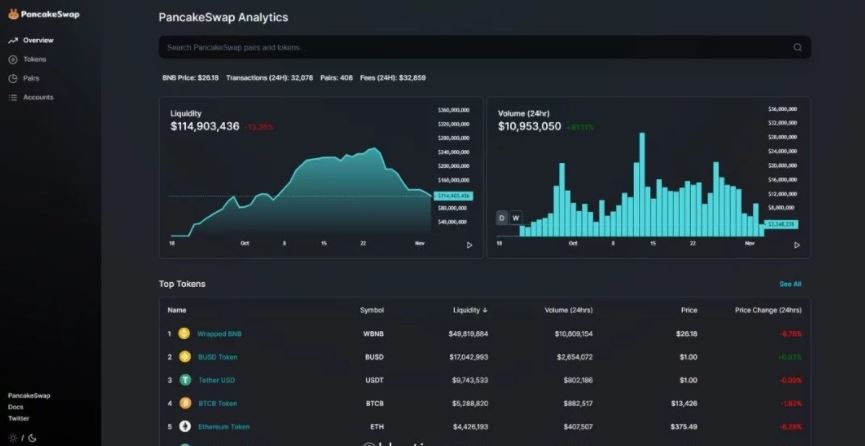The image size is (865, 446).
Task: Click the Wrapped BNB coin icon
Action: [184, 333]
